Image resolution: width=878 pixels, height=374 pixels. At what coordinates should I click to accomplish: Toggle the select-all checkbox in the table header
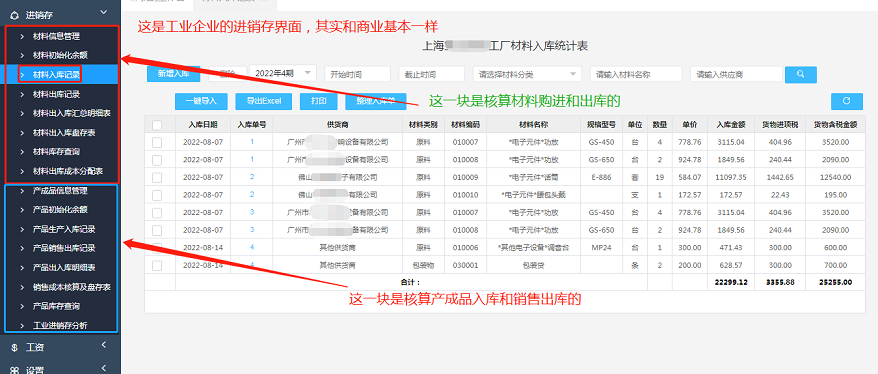(x=157, y=124)
